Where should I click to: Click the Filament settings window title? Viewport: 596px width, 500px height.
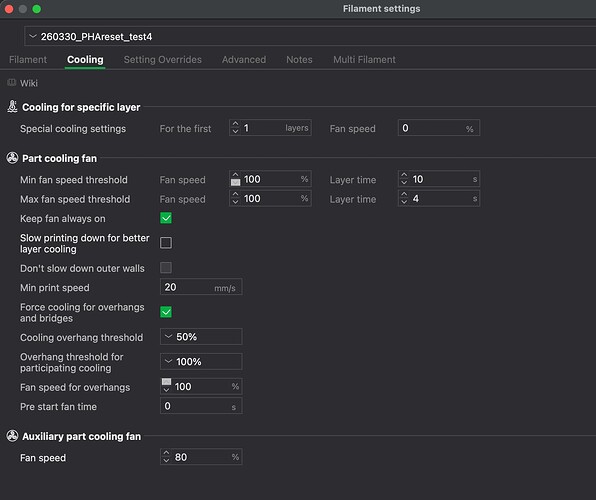click(x=381, y=9)
